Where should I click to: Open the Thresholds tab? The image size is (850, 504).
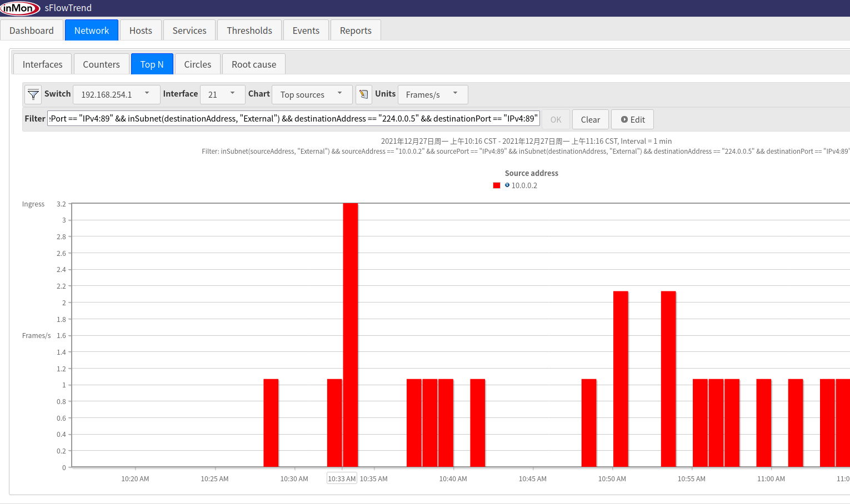coord(249,31)
